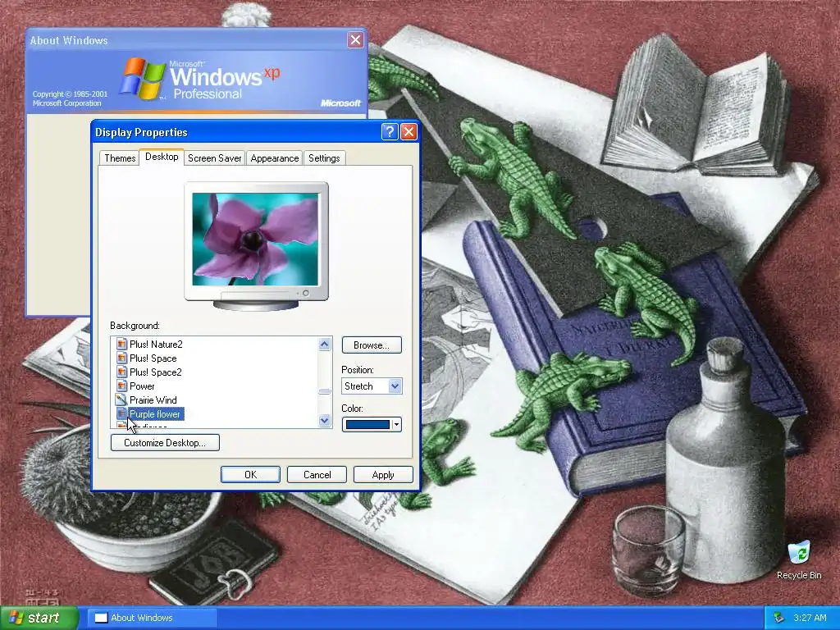Click background list scroll up arrow
Screen dimensions: 840x630
coord(324,344)
